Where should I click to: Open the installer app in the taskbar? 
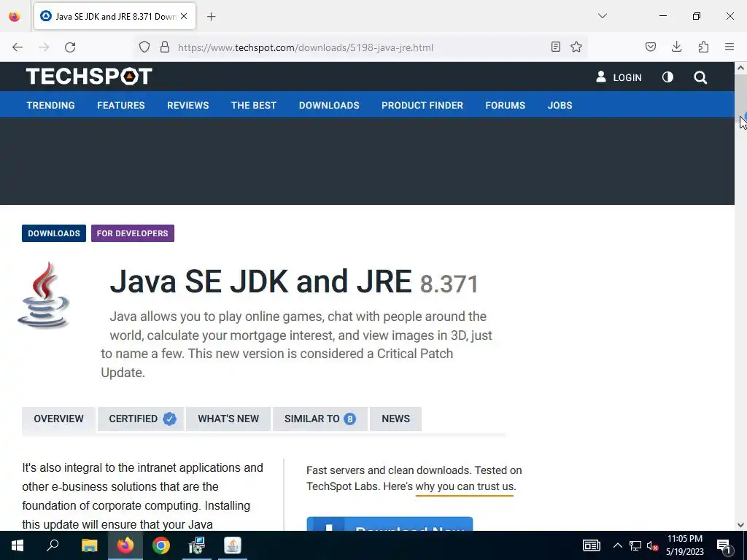point(196,545)
